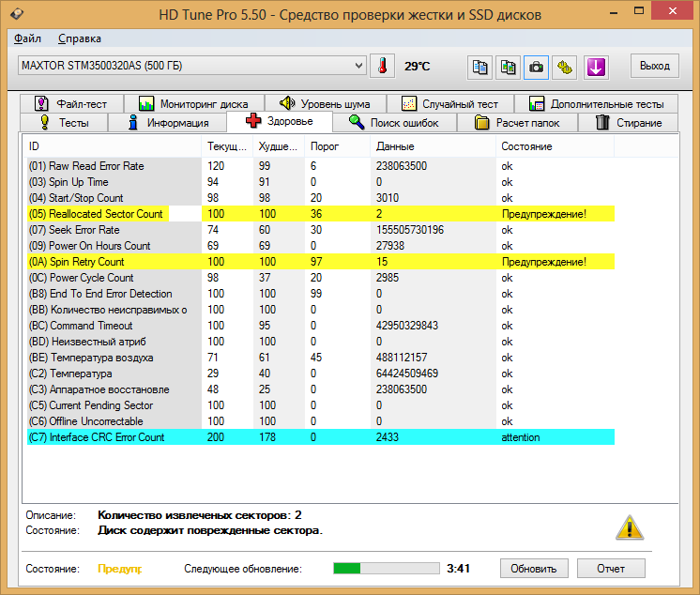Click the copy screenshot to clipboard icon
Image resolution: width=700 pixels, height=595 pixels.
(x=508, y=68)
